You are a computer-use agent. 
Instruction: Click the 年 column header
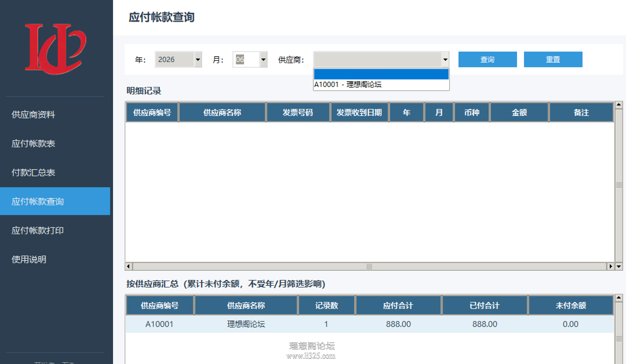pos(407,112)
